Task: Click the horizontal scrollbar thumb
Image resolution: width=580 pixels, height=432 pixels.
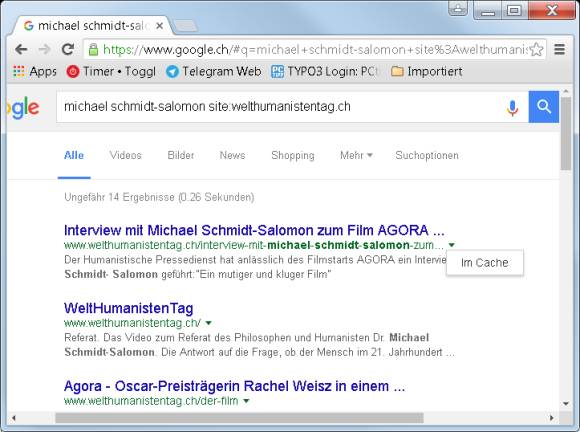Action: click(239, 418)
